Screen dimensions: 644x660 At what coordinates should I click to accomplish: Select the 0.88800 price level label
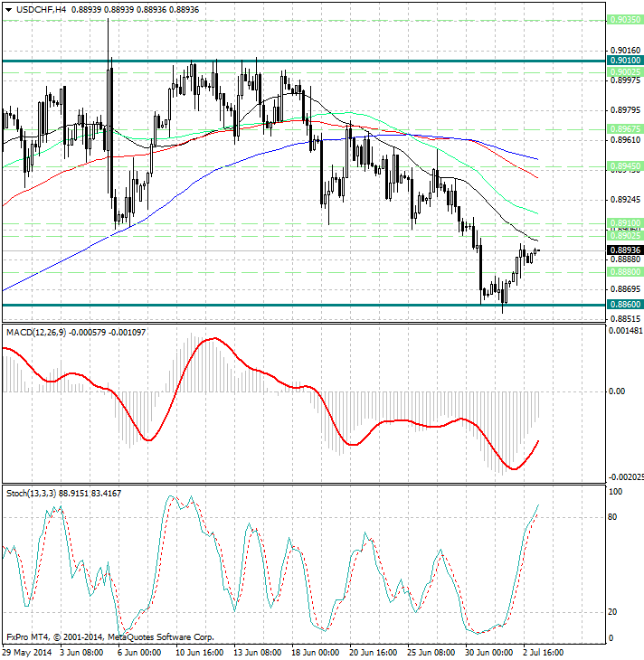625,272
